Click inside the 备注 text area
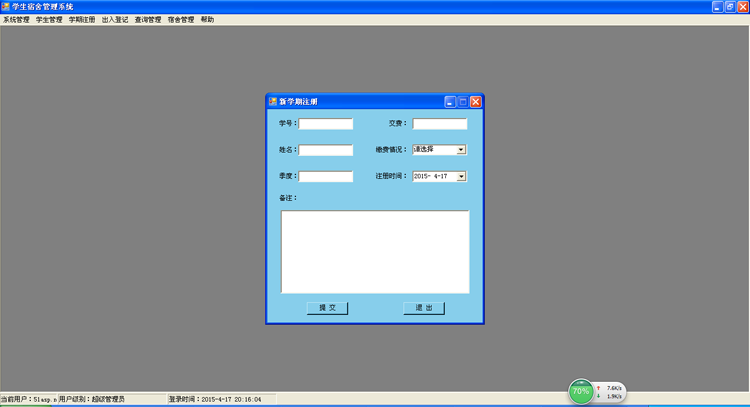Screen dimensions: 750x407 tap(374, 251)
